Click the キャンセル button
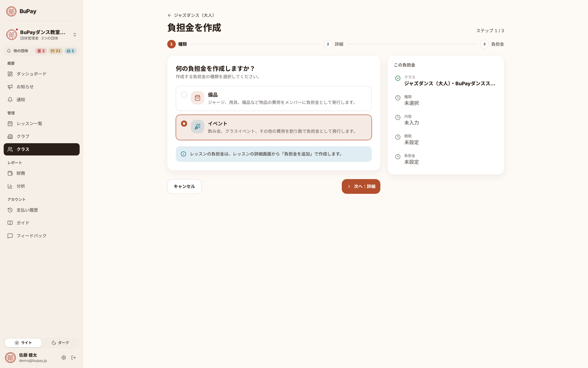Viewport: 588px width, 368px height. (x=184, y=186)
